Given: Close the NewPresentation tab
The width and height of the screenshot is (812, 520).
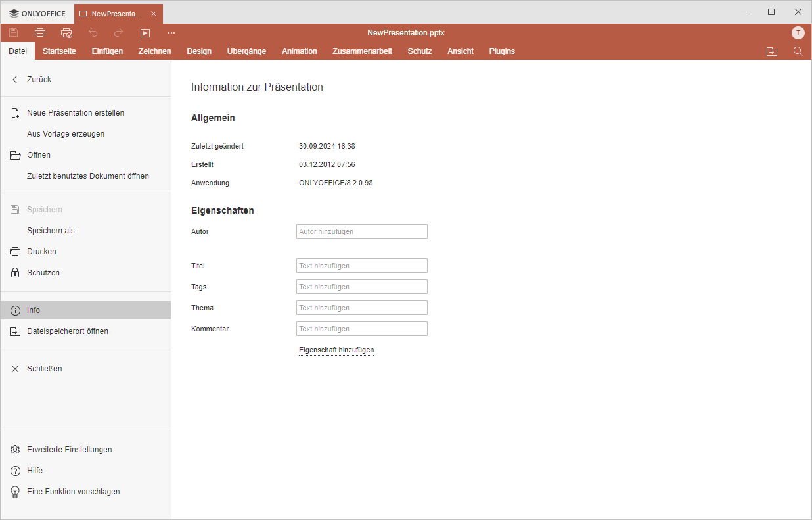Looking at the screenshot, I should [x=153, y=14].
